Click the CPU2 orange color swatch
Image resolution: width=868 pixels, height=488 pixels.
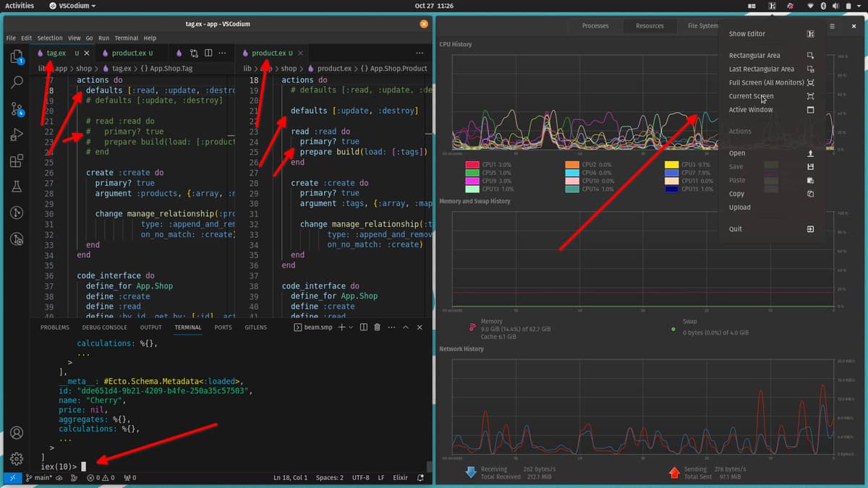(x=571, y=165)
